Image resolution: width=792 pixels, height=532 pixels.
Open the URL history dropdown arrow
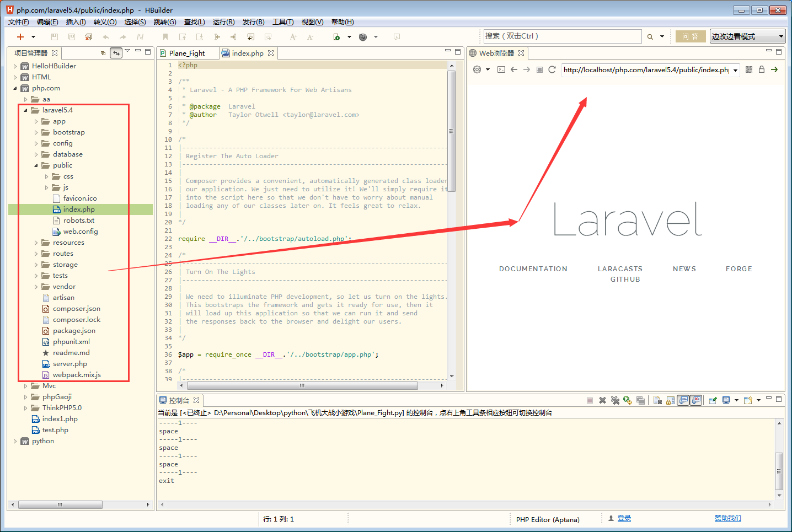point(735,70)
